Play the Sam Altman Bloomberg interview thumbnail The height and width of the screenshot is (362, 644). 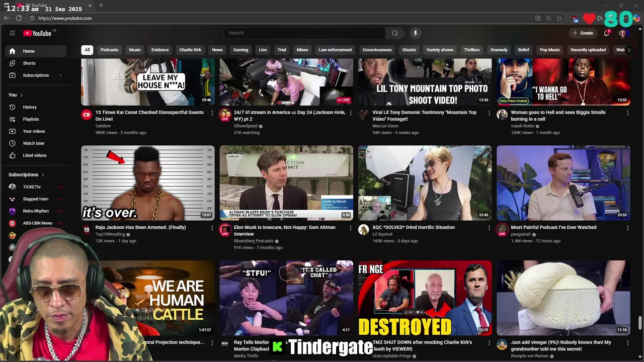click(x=286, y=183)
